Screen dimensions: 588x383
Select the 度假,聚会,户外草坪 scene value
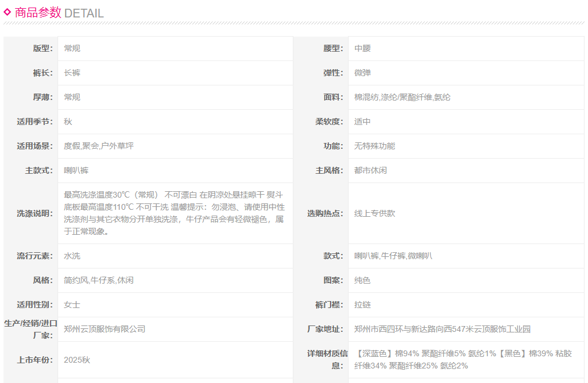point(99,146)
